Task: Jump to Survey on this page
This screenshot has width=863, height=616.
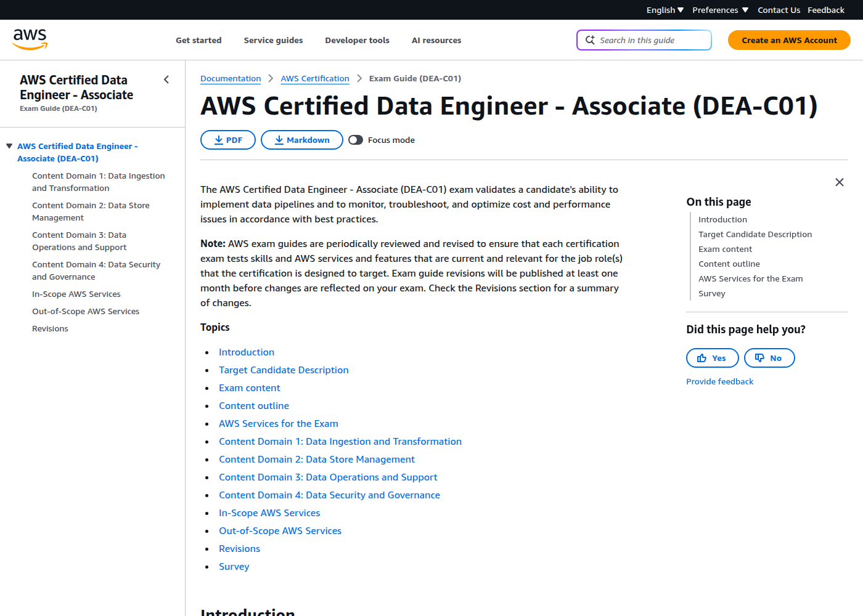Action: pyautogui.click(x=711, y=293)
